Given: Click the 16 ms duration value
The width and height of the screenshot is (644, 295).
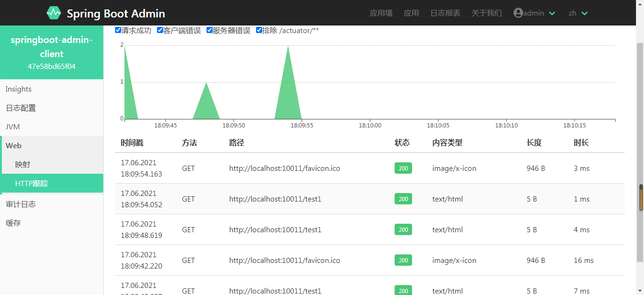Looking at the screenshot, I should pyautogui.click(x=584, y=260).
